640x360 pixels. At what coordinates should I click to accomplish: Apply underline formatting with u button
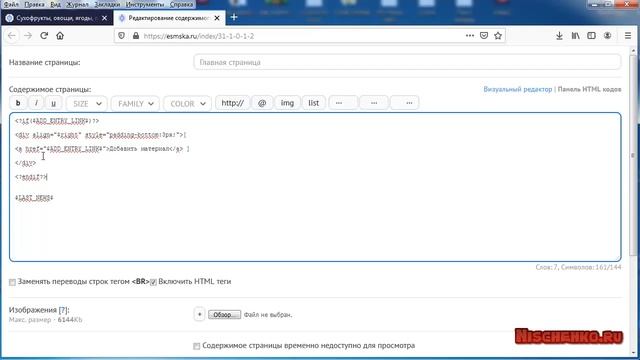click(53, 103)
